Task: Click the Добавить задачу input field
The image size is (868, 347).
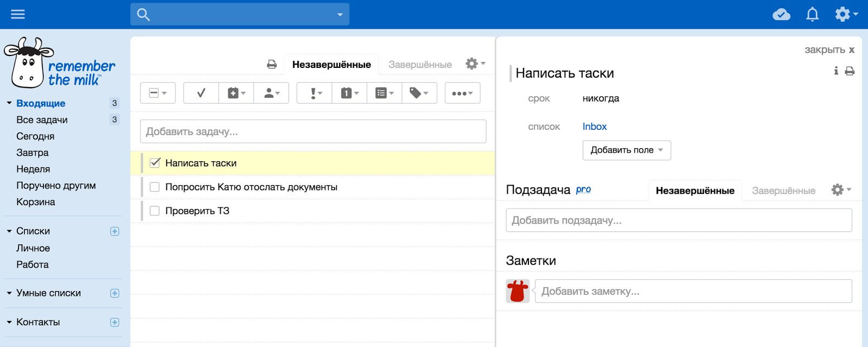Action: tap(313, 131)
